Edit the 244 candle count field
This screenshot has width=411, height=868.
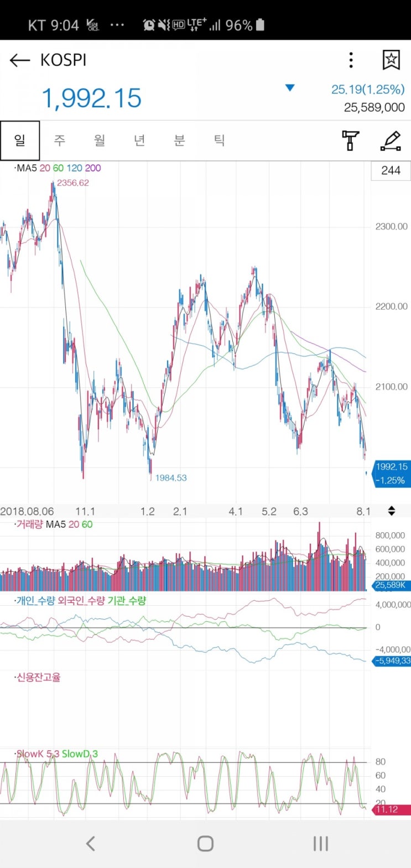pos(391,170)
